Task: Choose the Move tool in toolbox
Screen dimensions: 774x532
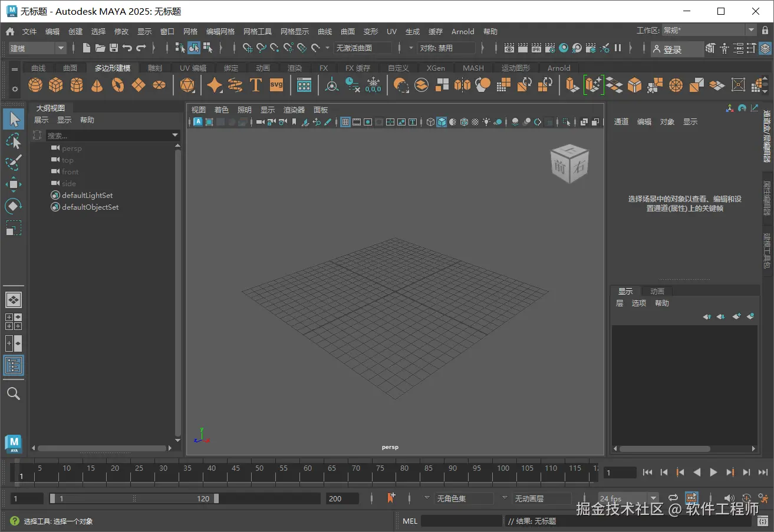Action: (x=13, y=184)
